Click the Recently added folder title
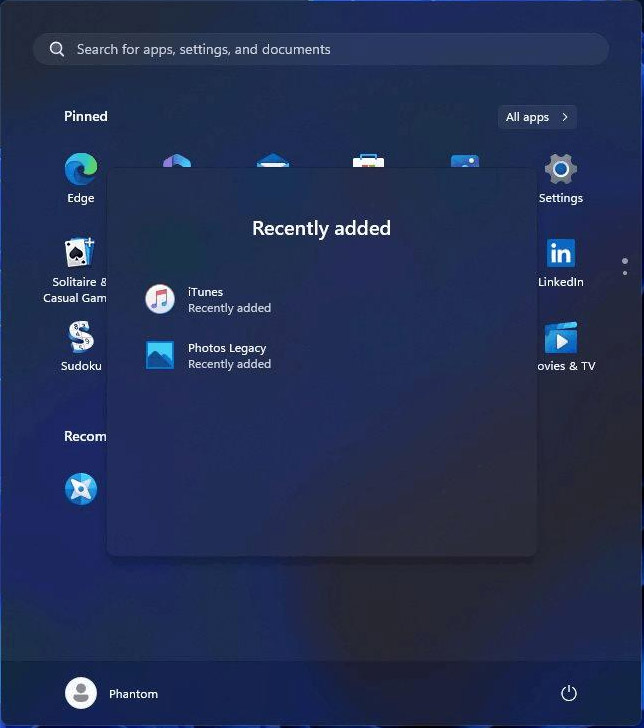Screen dimensions: 644x728 pos(321,228)
